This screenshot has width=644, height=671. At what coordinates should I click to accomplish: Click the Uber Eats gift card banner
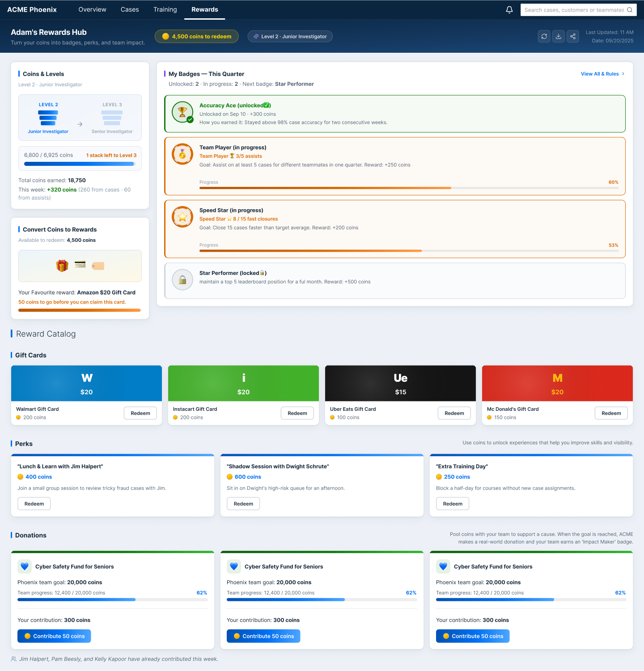click(400, 384)
